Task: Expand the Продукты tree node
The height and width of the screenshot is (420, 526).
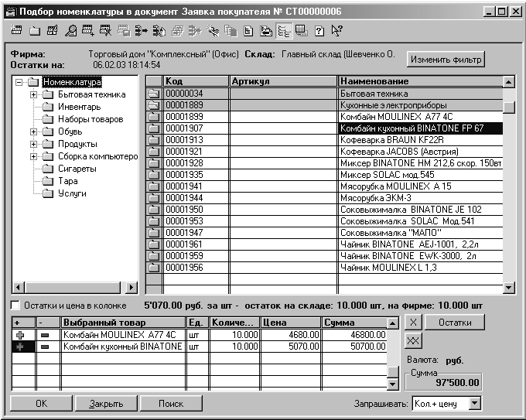Action: pos(33,144)
